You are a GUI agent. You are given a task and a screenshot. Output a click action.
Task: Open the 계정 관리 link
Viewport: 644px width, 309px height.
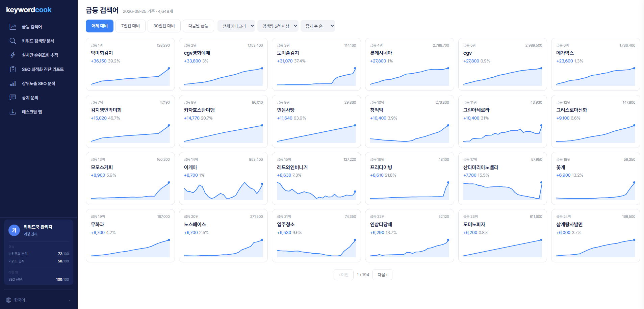30,234
